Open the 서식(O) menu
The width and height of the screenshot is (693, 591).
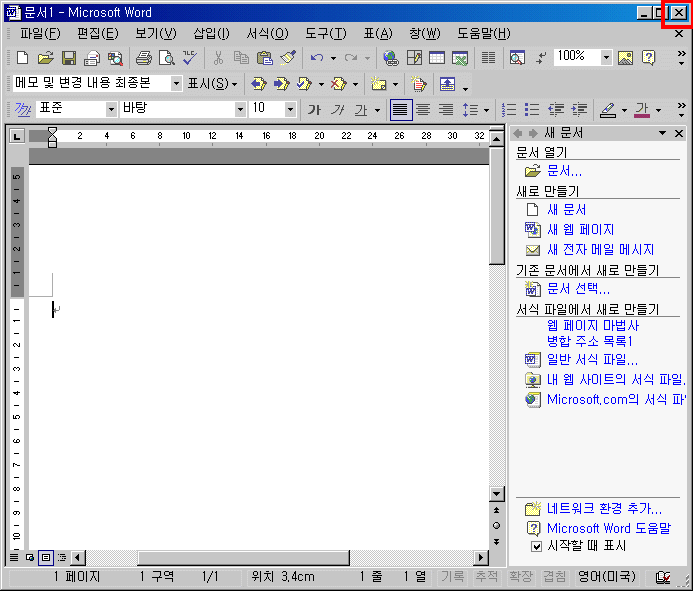(267, 34)
